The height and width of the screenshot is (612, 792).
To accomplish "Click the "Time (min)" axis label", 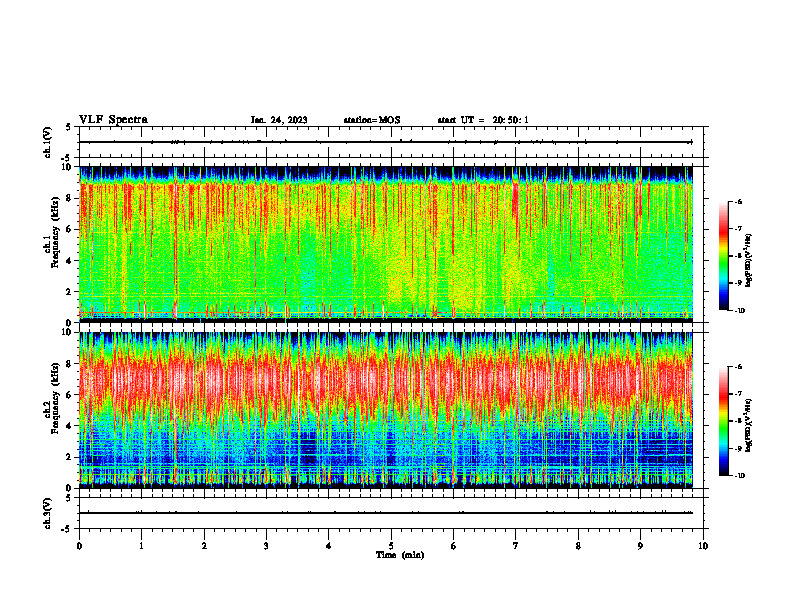I will pos(400,555).
